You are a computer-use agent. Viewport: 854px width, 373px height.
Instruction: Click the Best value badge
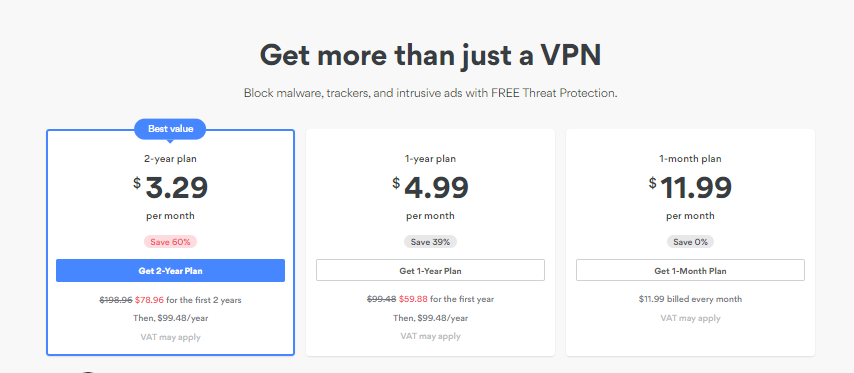(x=170, y=129)
